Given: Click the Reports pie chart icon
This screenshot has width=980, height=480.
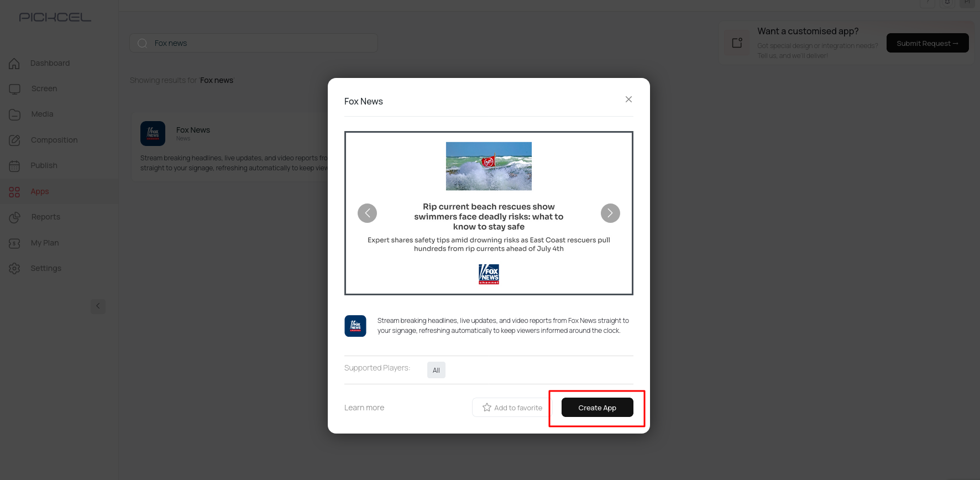Looking at the screenshot, I should pos(14,217).
